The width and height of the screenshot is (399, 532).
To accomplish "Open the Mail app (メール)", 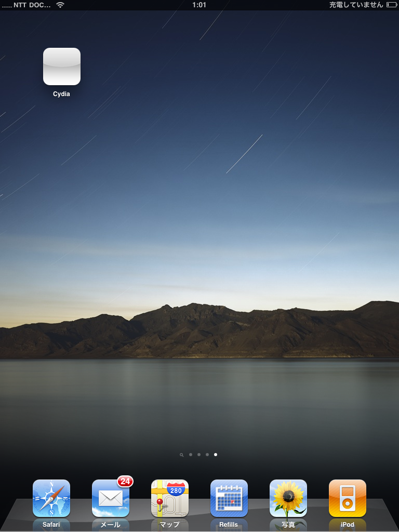I will tap(111, 498).
